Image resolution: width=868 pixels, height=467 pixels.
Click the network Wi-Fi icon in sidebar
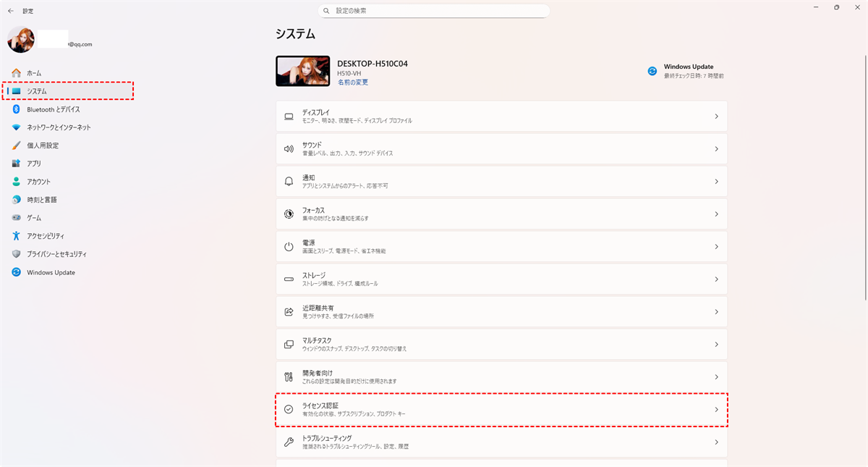[16, 127]
